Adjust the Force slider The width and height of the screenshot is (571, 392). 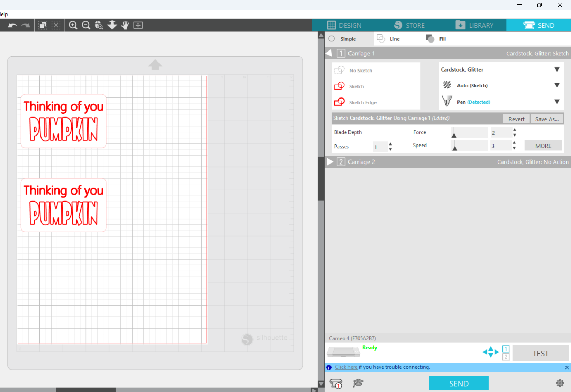click(x=454, y=135)
